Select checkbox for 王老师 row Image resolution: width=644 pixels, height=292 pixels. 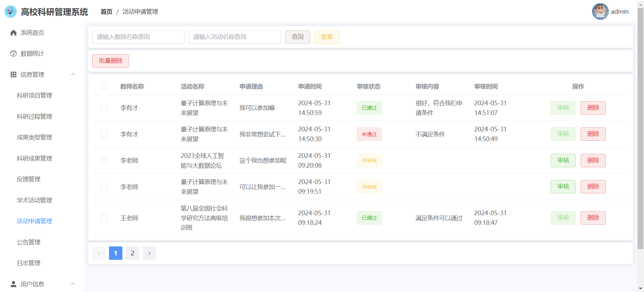[x=104, y=218]
